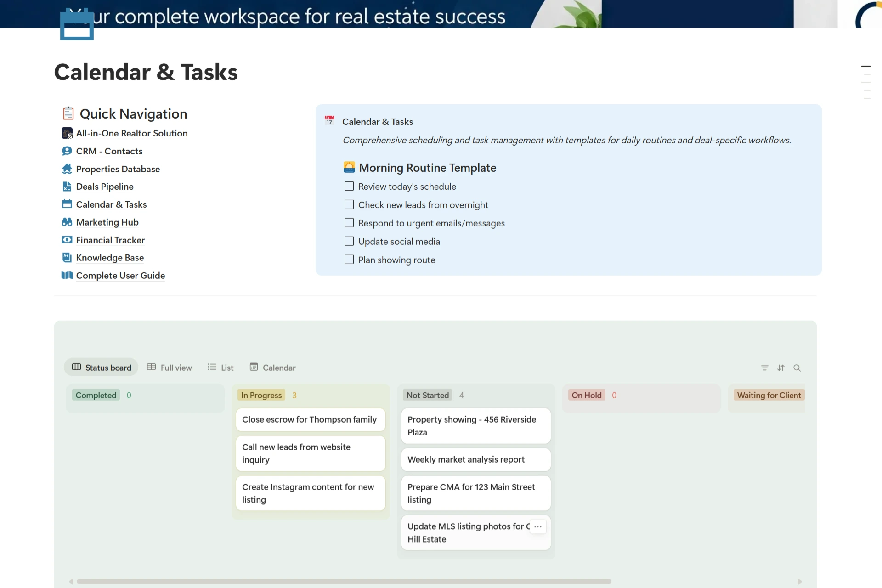This screenshot has width=882, height=588.
Task: Open the Deals Pipeline link
Action: [105, 187]
